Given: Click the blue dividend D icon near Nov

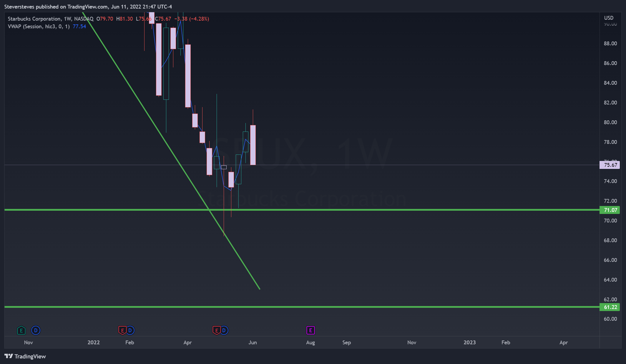Looking at the screenshot, I should click(x=36, y=330).
